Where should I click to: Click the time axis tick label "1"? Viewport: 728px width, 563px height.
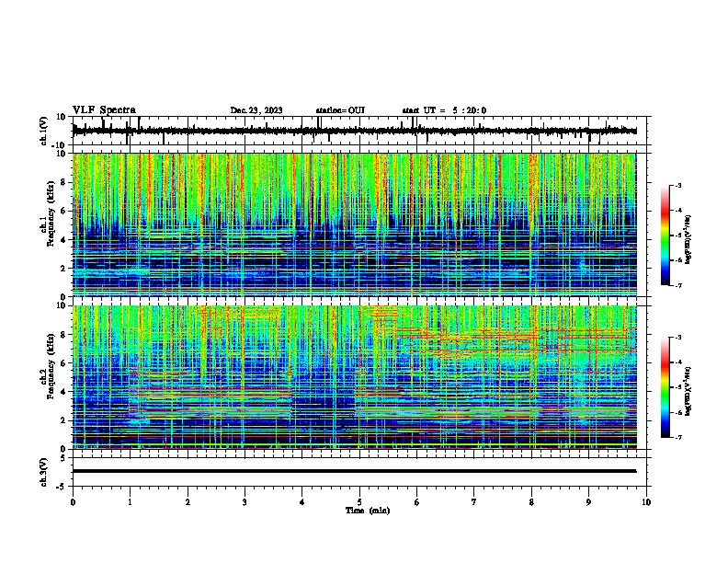[x=130, y=502]
